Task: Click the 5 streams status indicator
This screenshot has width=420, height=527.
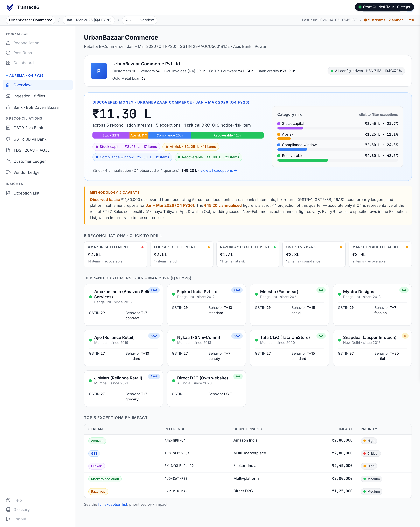Action: click(389, 20)
